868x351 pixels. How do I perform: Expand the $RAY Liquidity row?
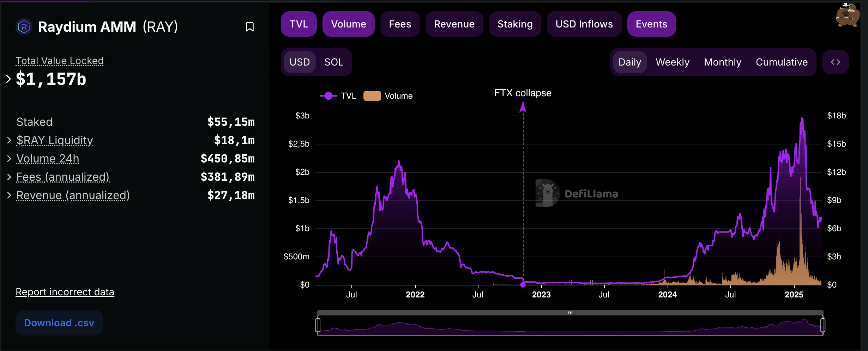click(x=9, y=140)
